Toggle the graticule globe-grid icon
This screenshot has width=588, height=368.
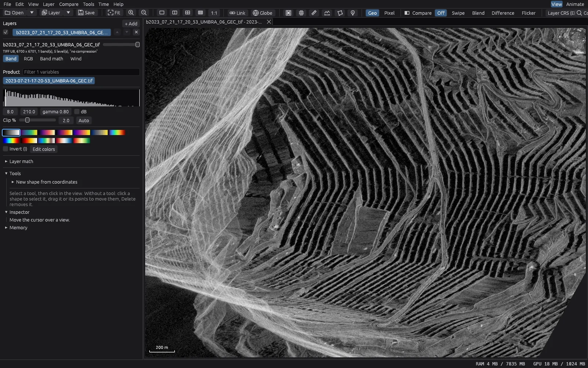301,13
